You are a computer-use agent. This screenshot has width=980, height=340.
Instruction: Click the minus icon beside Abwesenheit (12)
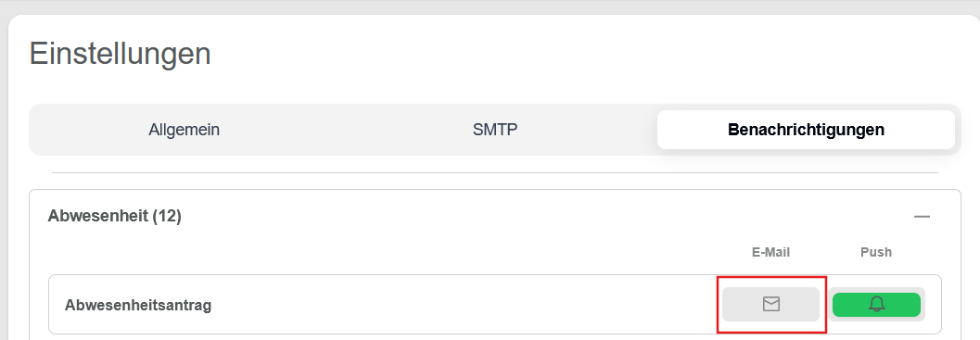pos(922,217)
